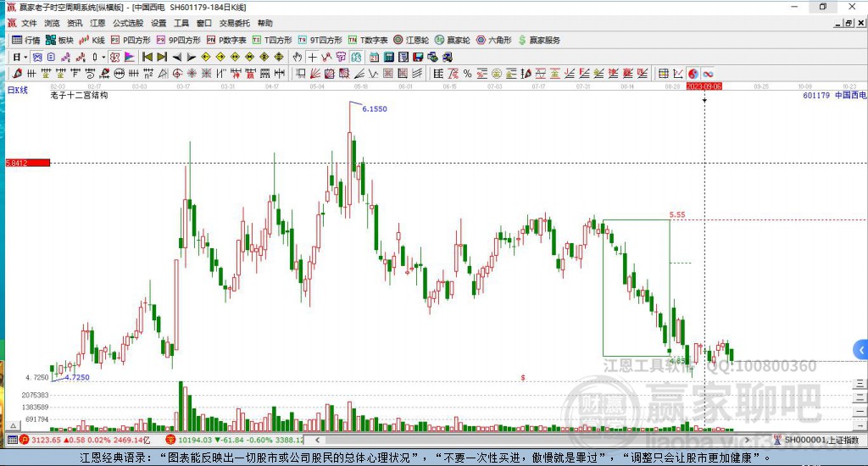Launch the 江恩轮 Gann wheel
The height and width of the screenshot is (466, 868).
411,40
